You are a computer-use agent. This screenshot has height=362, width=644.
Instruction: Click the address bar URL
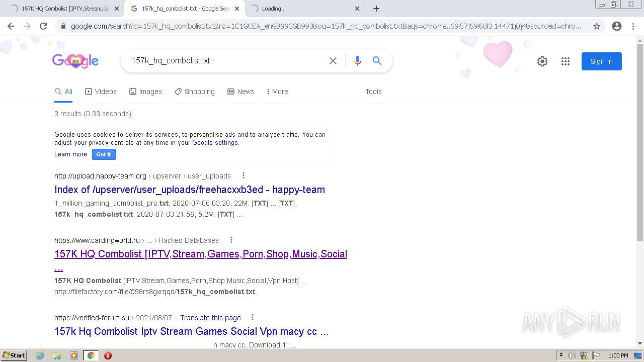coord(326,26)
